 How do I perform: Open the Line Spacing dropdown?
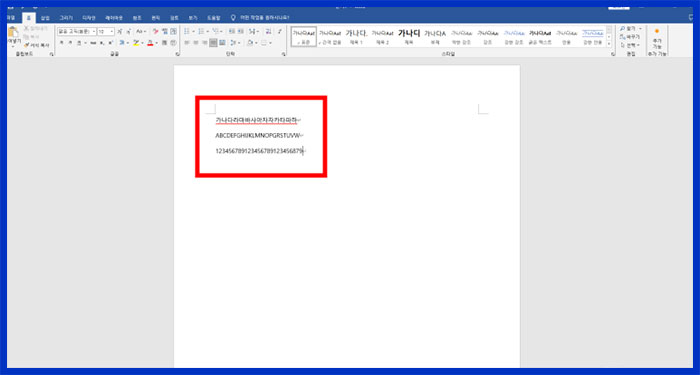coord(235,43)
